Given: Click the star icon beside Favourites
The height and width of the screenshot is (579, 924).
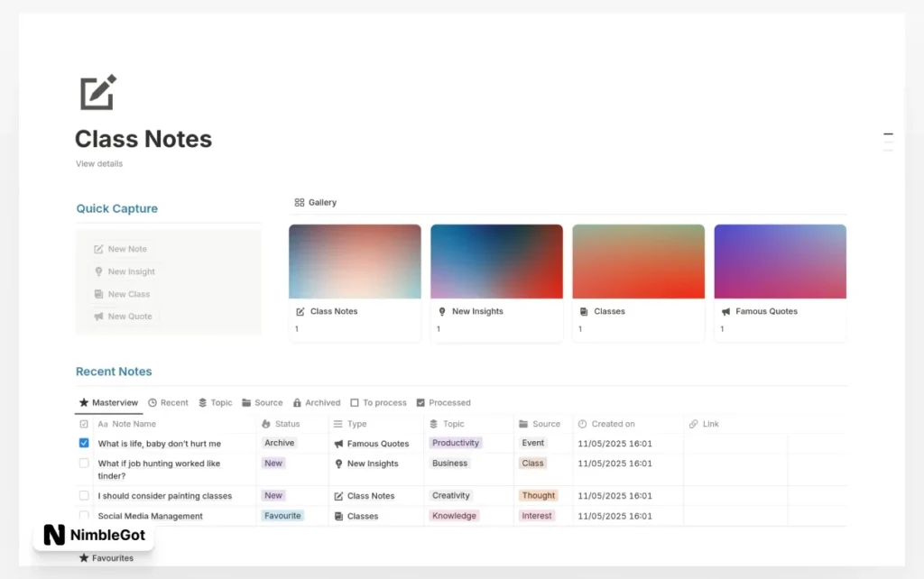Looking at the screenshot, I should point(84,557).
